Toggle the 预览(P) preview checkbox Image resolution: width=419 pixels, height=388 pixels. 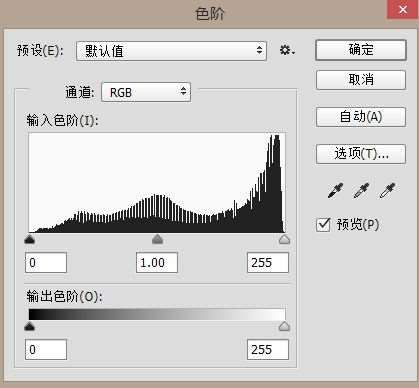[x=323, y=225]
